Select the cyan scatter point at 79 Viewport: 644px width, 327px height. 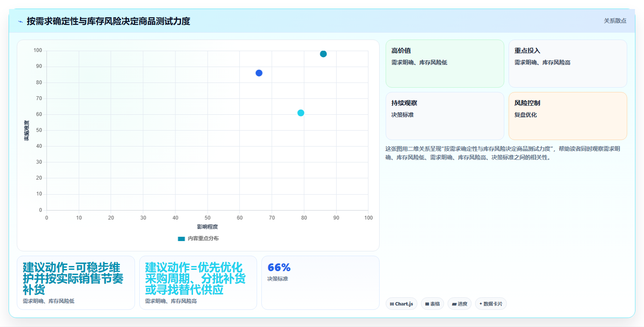(301, 113)
